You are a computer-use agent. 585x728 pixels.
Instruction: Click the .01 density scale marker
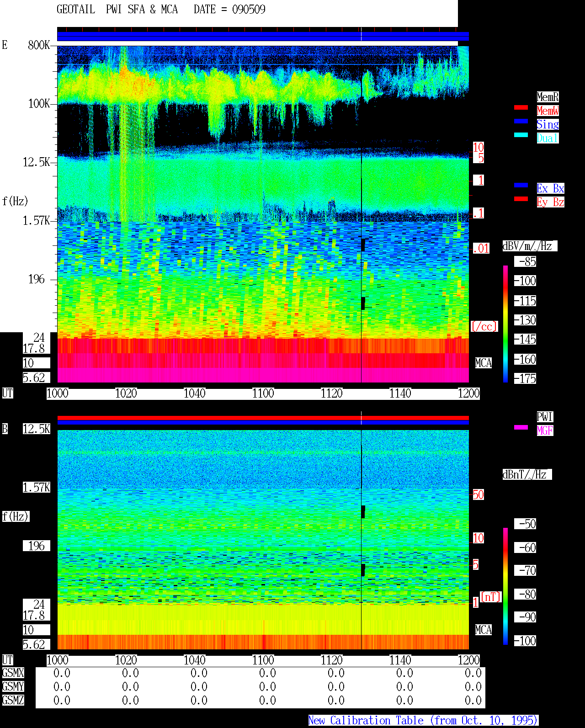point(481,248)
